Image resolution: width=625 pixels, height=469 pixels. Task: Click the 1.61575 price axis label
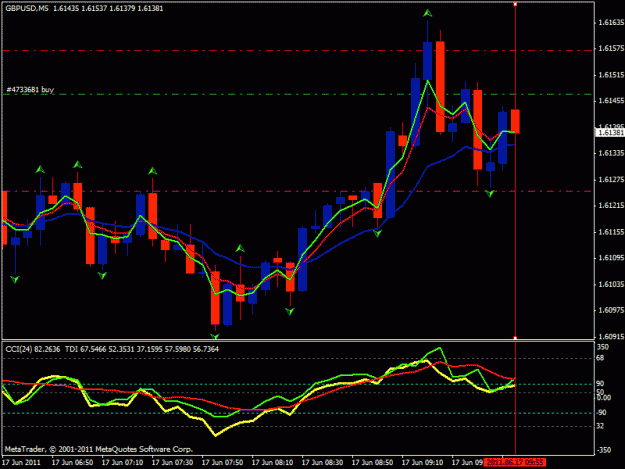pyautogui.click(x=611, y=49)
